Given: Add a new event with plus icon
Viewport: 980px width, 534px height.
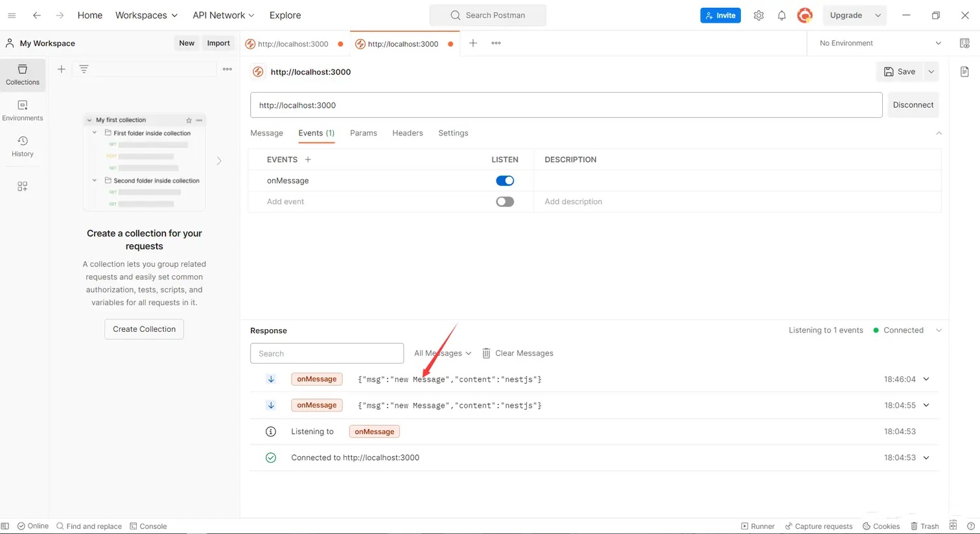Looking at the screenshot, I should point(308,159).
